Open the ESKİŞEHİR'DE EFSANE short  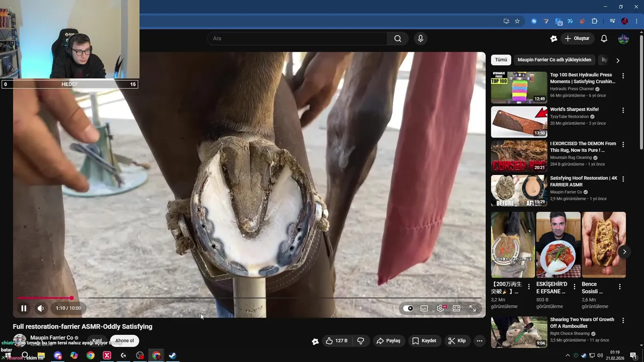coord(558,244)
